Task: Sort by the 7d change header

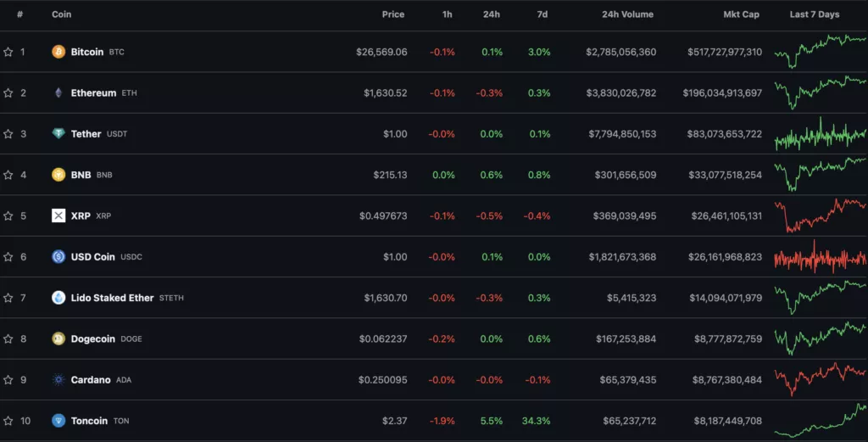Action: coord(542,14)
